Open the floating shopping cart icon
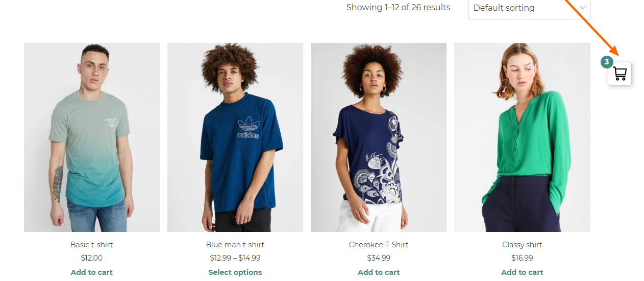Screen dimensions: 644x281 [x=620, y=74]
